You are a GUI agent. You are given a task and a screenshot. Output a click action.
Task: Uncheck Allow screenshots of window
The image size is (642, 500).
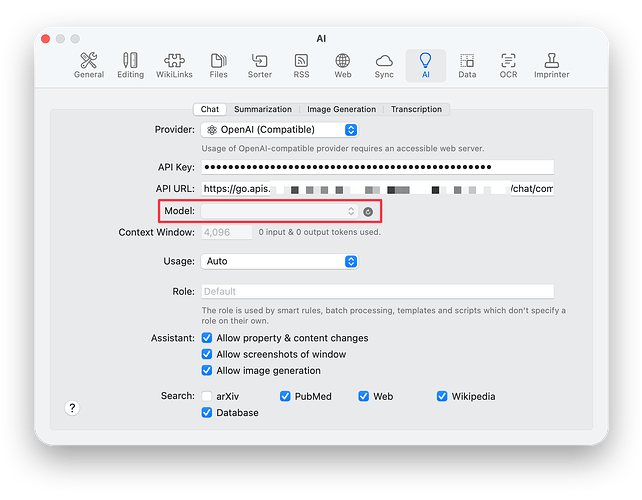(208, 355)
